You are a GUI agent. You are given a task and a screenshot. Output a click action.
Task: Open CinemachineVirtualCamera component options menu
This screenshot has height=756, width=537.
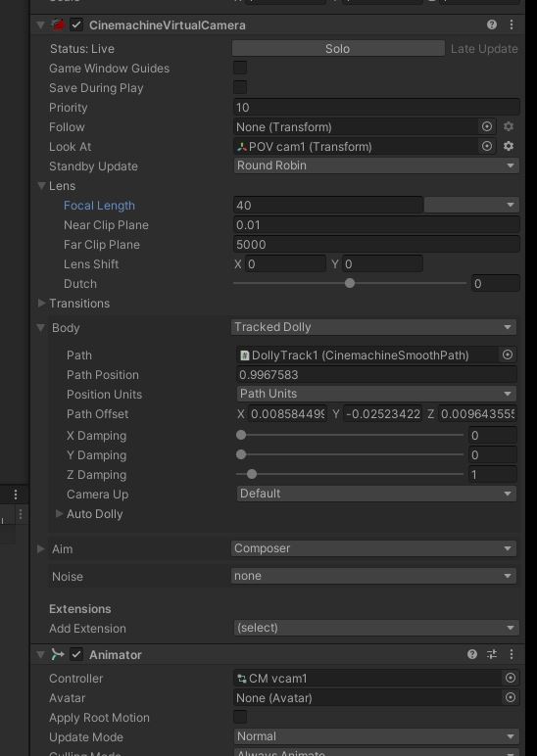click(512, 24)
